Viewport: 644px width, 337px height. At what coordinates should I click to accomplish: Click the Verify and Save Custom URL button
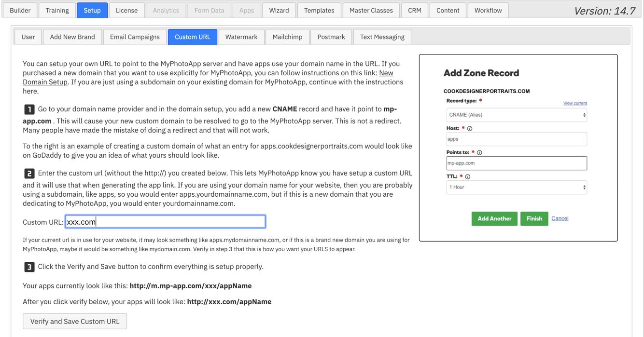click(75, 321)
